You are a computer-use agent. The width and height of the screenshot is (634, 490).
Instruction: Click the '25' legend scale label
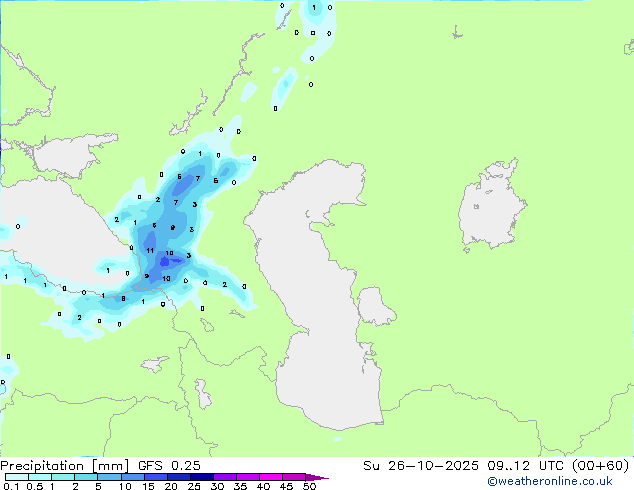(x=194, y=486)
